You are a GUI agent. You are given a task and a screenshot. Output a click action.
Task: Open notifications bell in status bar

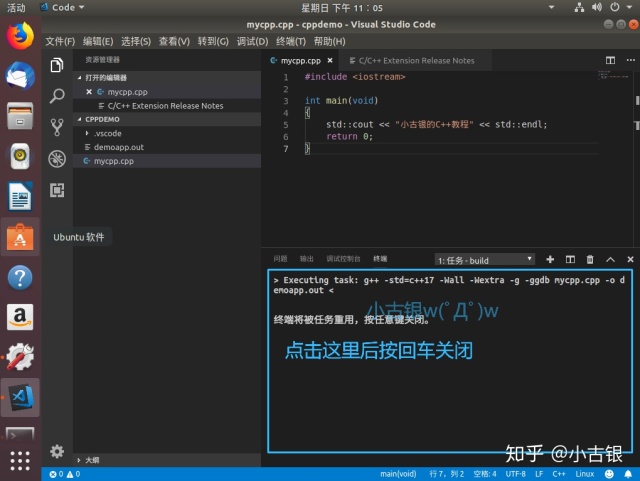pos(628,474)
